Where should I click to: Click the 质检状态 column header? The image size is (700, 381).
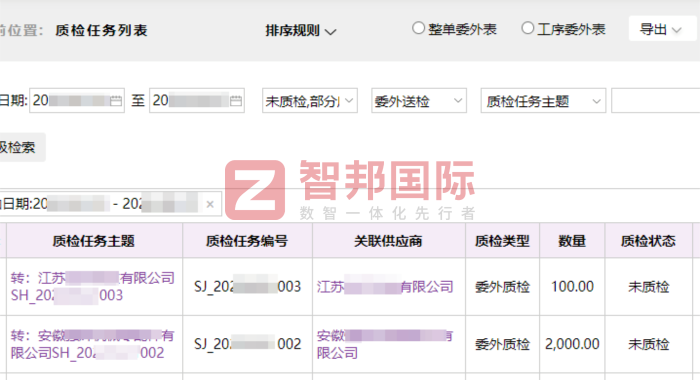(x=648, y=241)
